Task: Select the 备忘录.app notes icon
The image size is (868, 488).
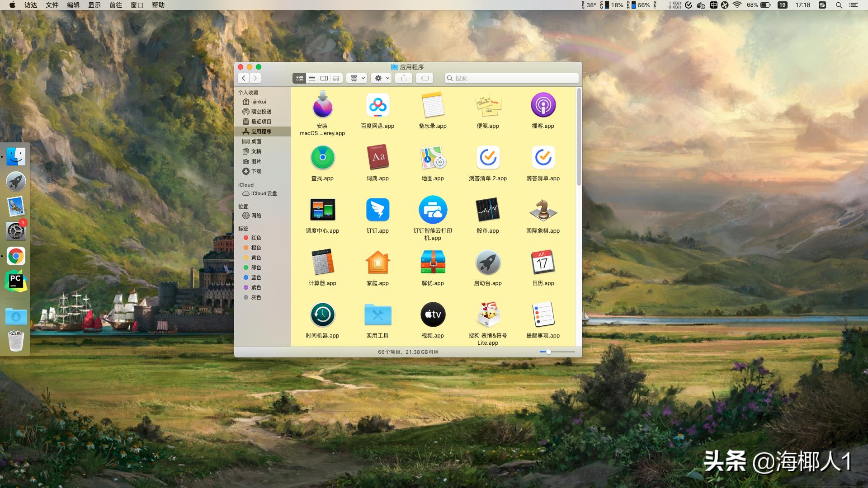Action: [x=433, y=105]
